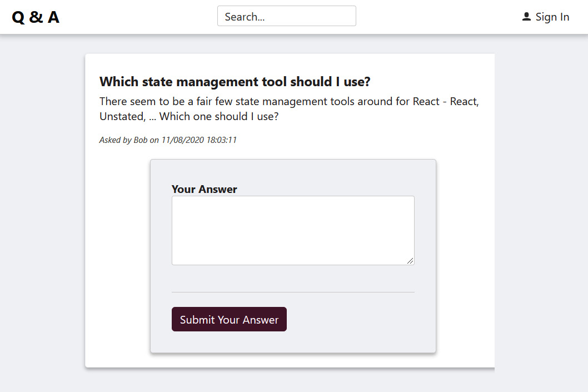Click the textarea resize handle
588x392 pixels.
[x=411, y=261]
